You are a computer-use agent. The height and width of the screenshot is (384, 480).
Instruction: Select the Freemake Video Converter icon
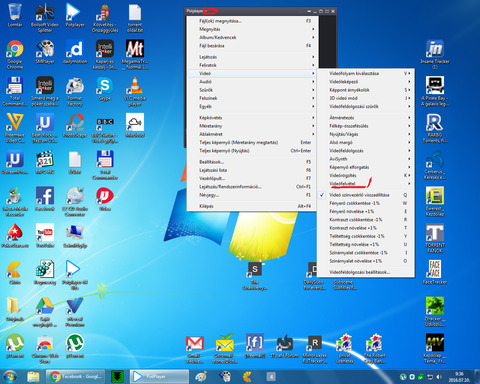click(x=15, y=128)
